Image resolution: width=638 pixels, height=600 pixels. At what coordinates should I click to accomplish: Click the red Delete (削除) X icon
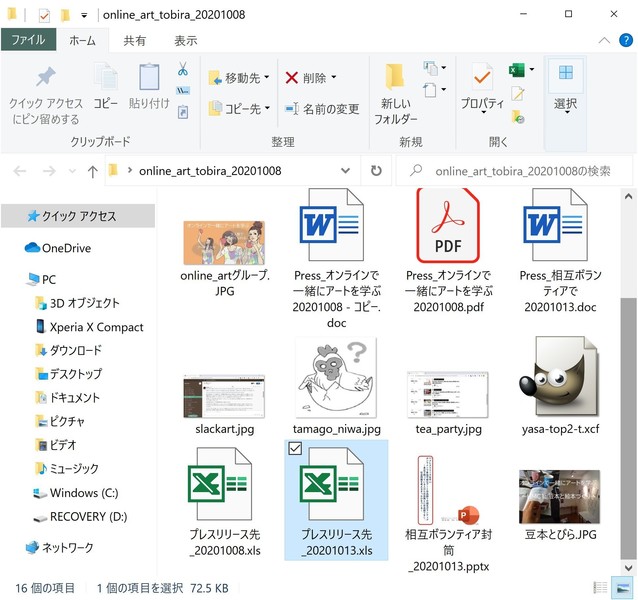coord(292,77)
